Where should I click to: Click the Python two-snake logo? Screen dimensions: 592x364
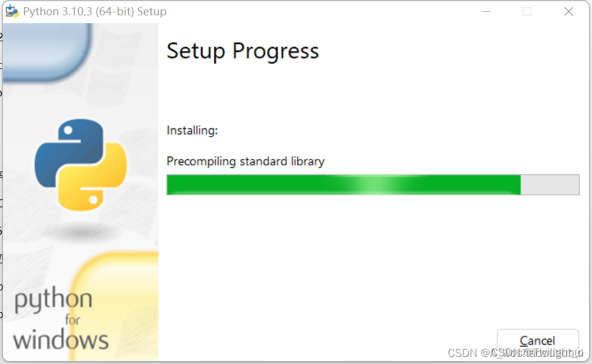tap(81, 165)
